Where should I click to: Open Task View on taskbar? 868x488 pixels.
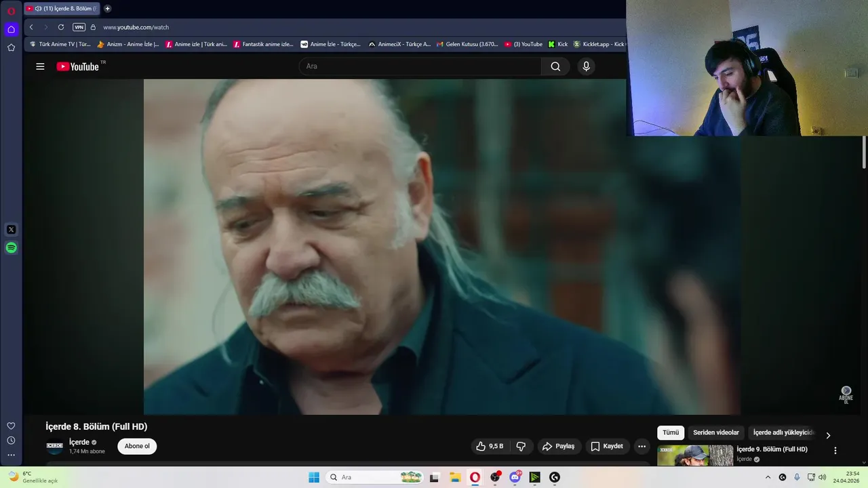click(434, 477)
